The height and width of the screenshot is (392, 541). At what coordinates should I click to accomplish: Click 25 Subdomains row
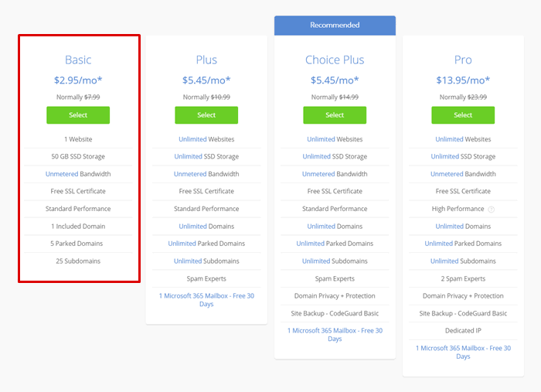coord(78,261)
